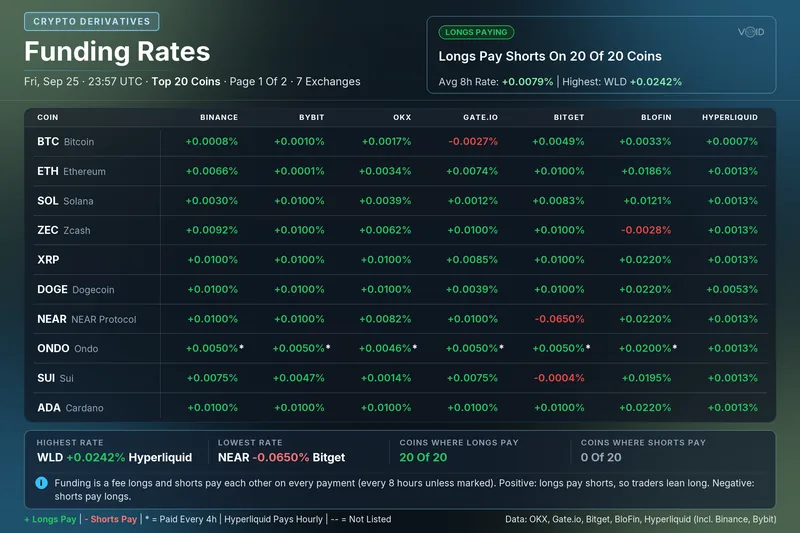This screenshot has width=800, height=533.
Task: Click DOGE Hyperliquid rate +0.0053%
Action: 732,289
